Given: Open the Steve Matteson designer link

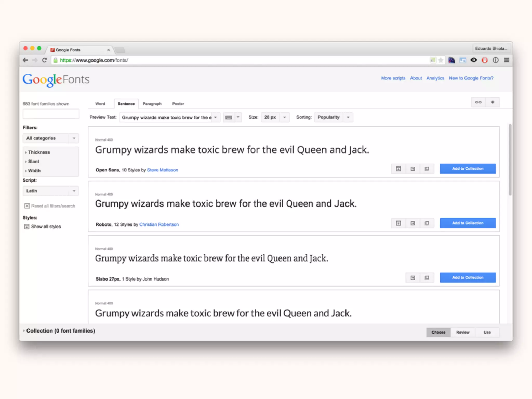Looking at the screenshot, I should pos(162,170).
